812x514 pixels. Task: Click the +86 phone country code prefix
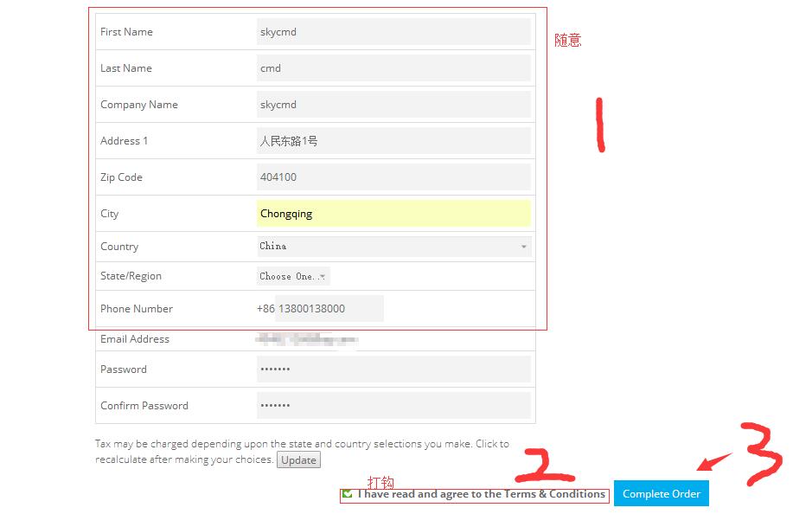click(x=265, y=309)
